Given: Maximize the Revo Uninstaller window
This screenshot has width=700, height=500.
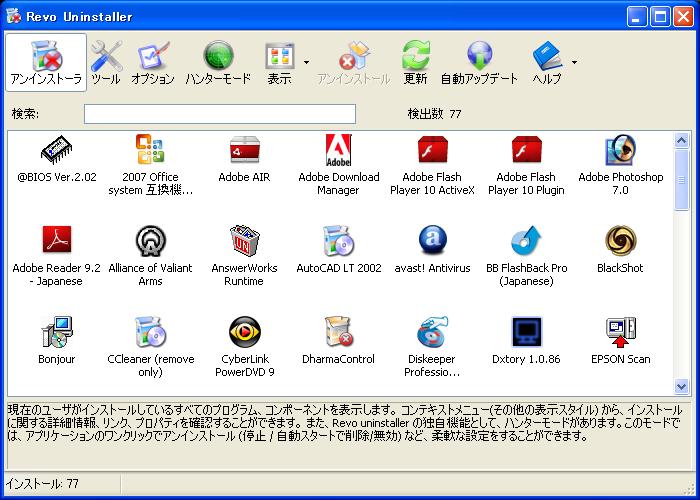Looking at the screenshot, I should [660, 17].
